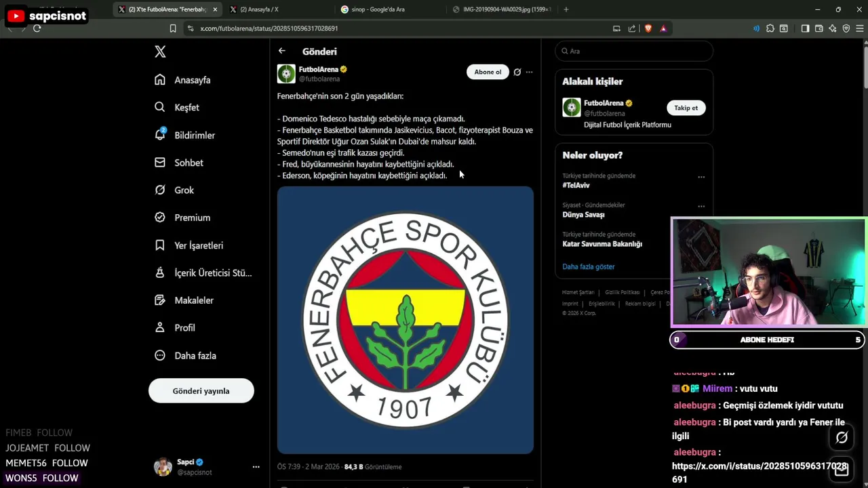Screen dimensions: 868x488
Task: Go back with the arrow next to Gönderi
Action: (x=282, y=51)
